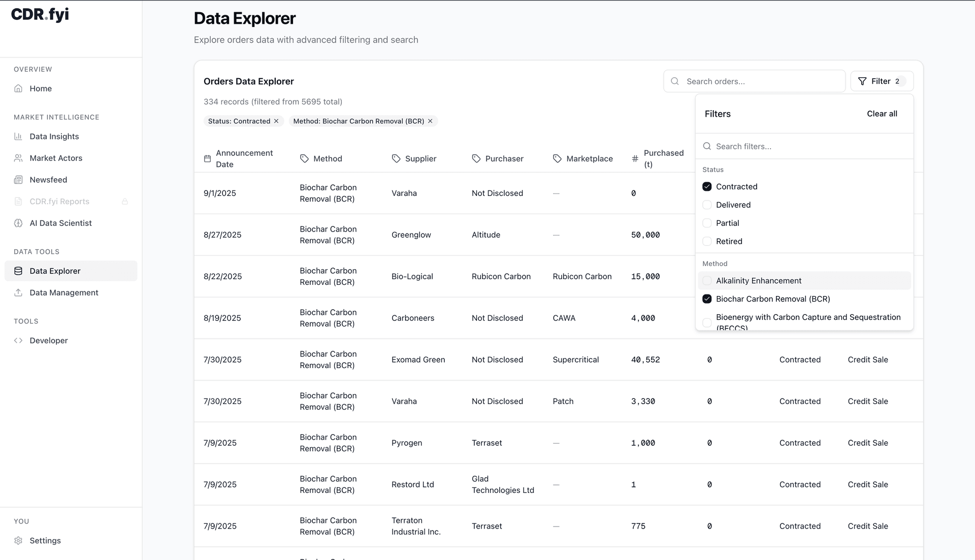Click the Home icon in sidebar
Viewport: 975px width, 560px height.
point(18,88)
